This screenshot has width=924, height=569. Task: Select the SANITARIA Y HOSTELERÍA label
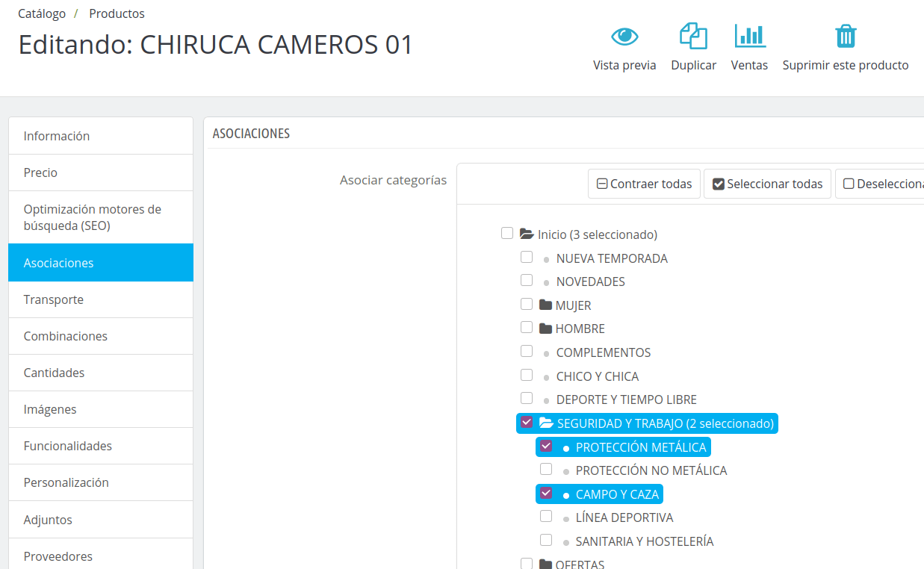[645, 541]
